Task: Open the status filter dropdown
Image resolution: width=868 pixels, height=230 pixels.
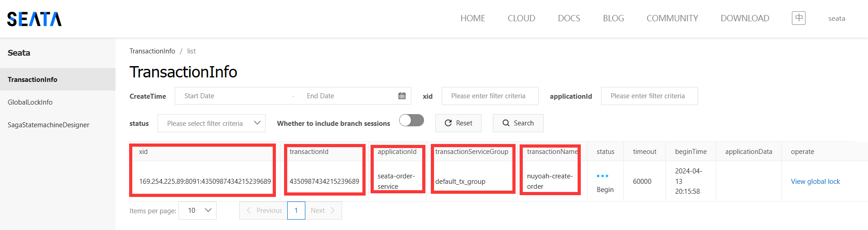Action: 211,123
